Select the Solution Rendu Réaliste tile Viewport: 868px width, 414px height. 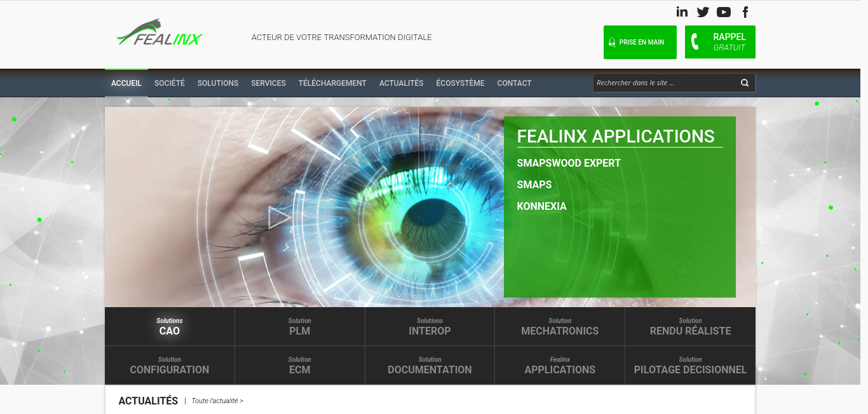[690, 326]
